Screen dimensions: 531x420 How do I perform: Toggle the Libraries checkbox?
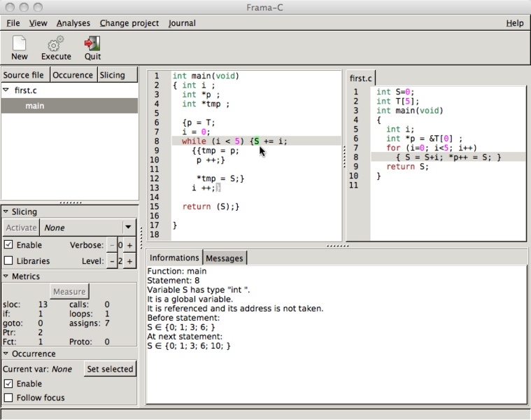pyautogui.click(x=8, y=260)
